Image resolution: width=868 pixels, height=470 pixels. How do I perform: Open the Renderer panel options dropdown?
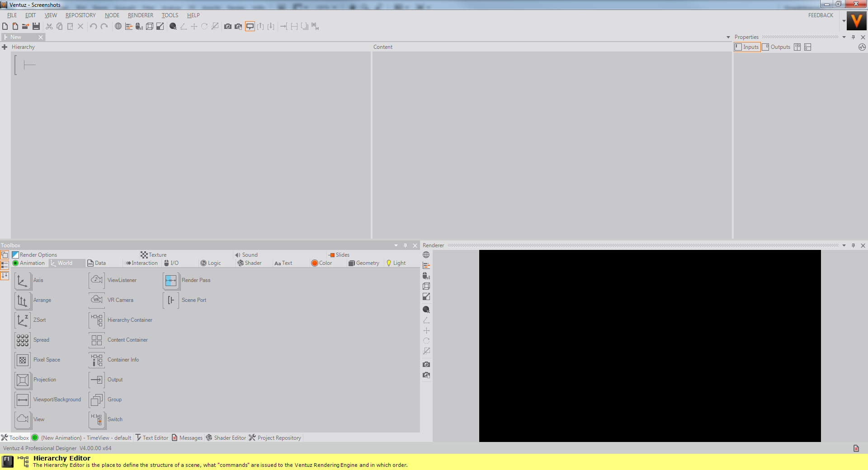(x=844, y=246)
